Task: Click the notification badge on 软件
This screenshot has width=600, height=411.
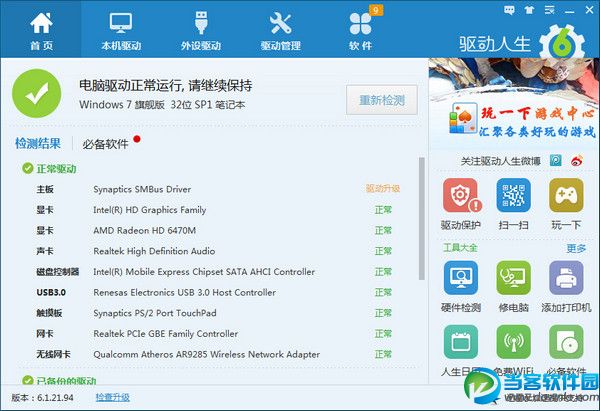Action: 376,10
